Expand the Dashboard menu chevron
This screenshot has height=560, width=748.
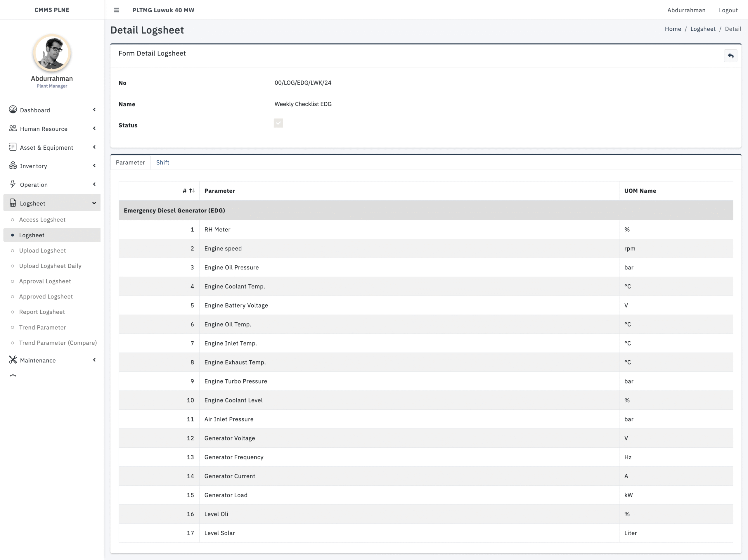click(x=94, y=110)
